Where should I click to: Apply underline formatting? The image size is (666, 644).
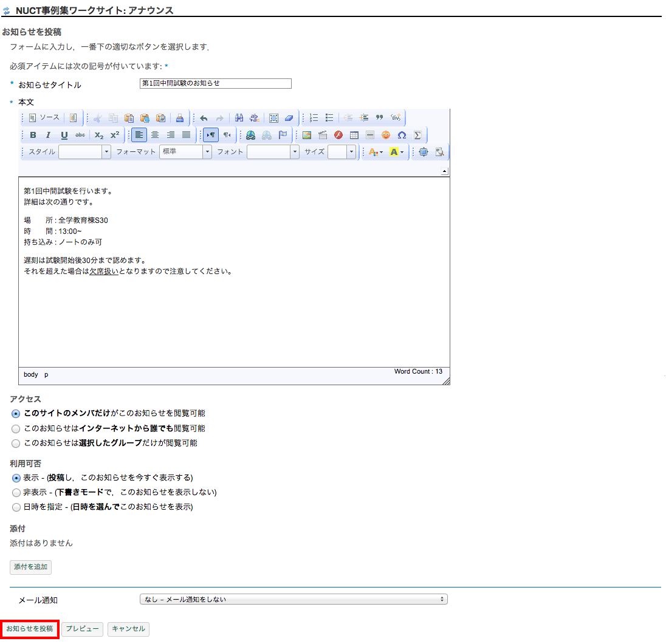pyautogui.click(x=64, y=135)
